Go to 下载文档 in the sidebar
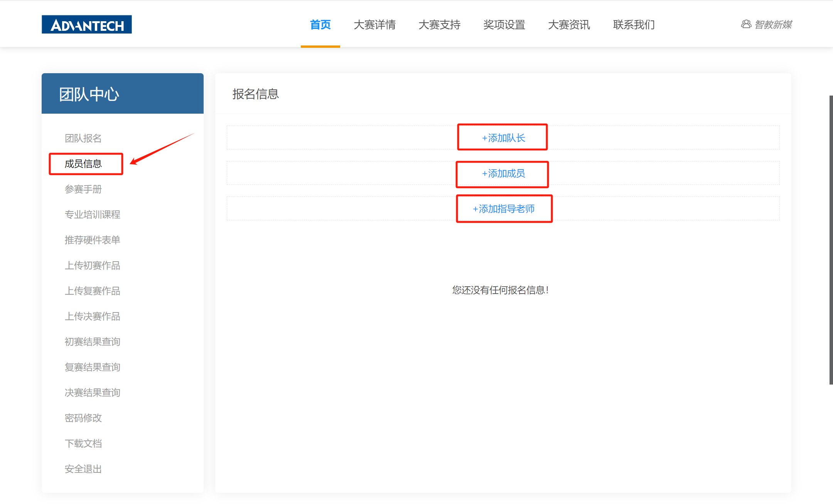Screen dimensions: 833x504 pyautogui.click(x=83, y=444)
